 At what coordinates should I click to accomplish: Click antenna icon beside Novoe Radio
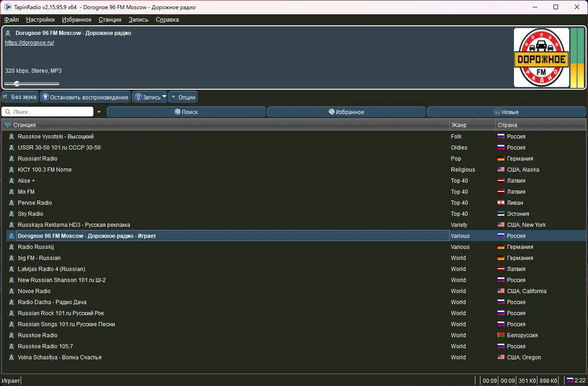click(12, 291)
